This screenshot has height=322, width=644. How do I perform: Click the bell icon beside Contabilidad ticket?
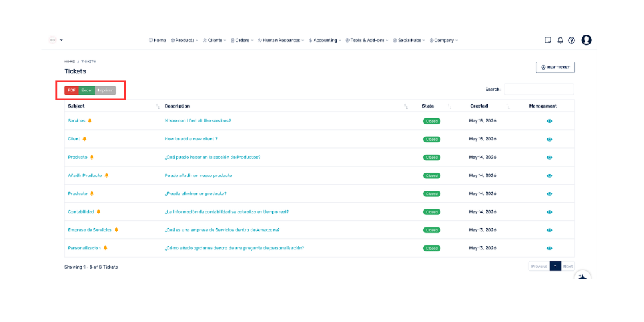pos(99,211)
